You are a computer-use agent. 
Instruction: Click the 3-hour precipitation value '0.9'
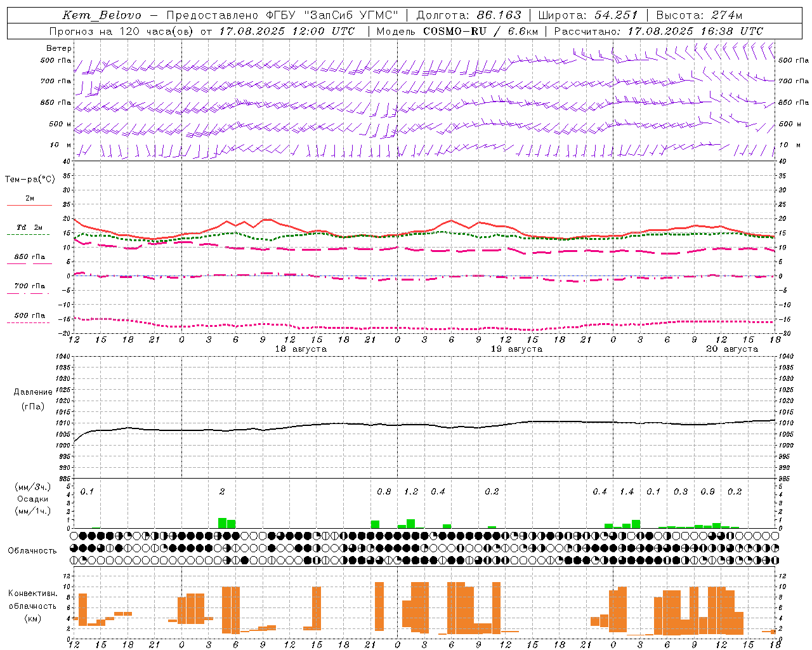[x=708, y=492]
